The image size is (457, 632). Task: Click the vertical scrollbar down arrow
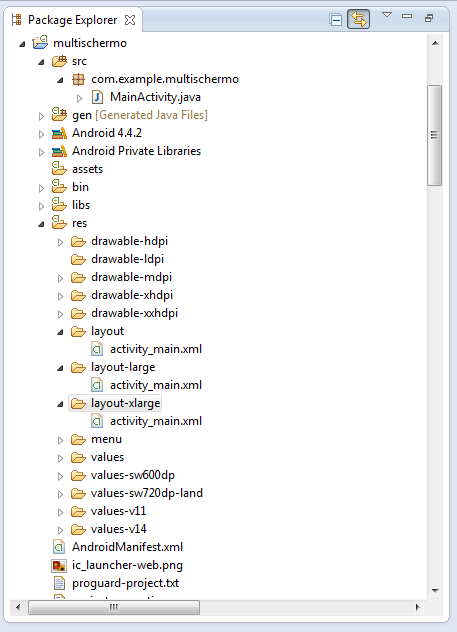pos(435,591)
